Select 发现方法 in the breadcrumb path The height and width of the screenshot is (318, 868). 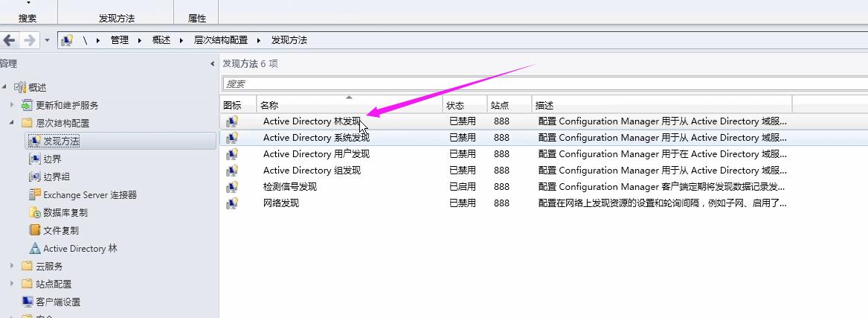pos(289,40)
